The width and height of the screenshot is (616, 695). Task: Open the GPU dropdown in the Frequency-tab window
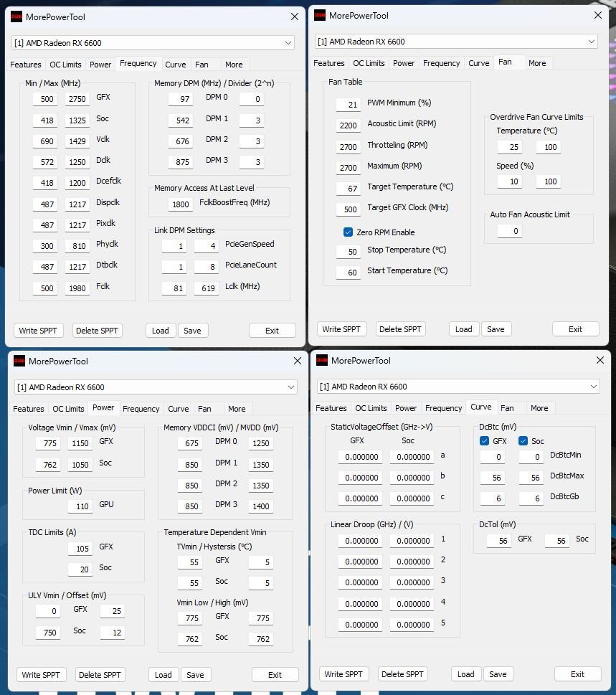[x=153, y=43]
